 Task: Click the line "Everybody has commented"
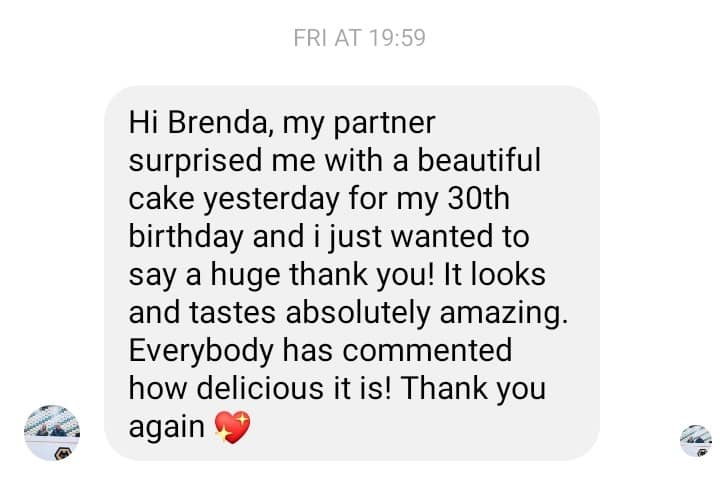[320, 351]
